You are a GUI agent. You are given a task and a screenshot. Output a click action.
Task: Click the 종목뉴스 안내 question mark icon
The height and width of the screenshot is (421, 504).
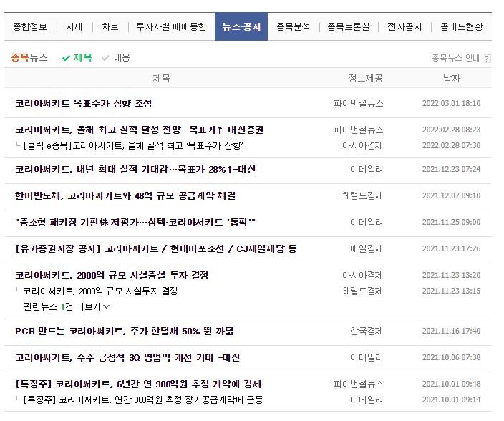(487, 58)
